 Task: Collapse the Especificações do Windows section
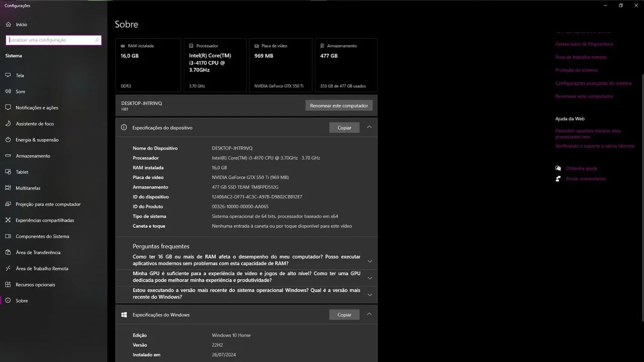[x=369, y=314]
